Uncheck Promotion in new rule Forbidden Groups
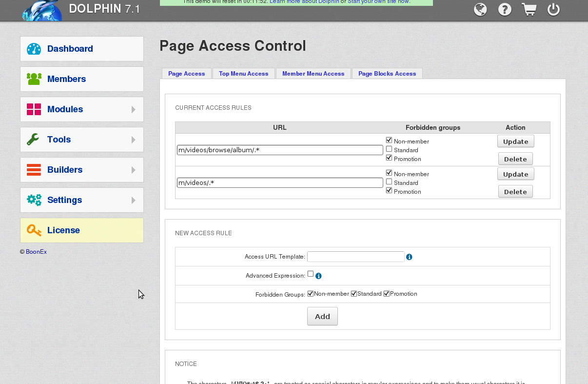 [x=387, y=294]
